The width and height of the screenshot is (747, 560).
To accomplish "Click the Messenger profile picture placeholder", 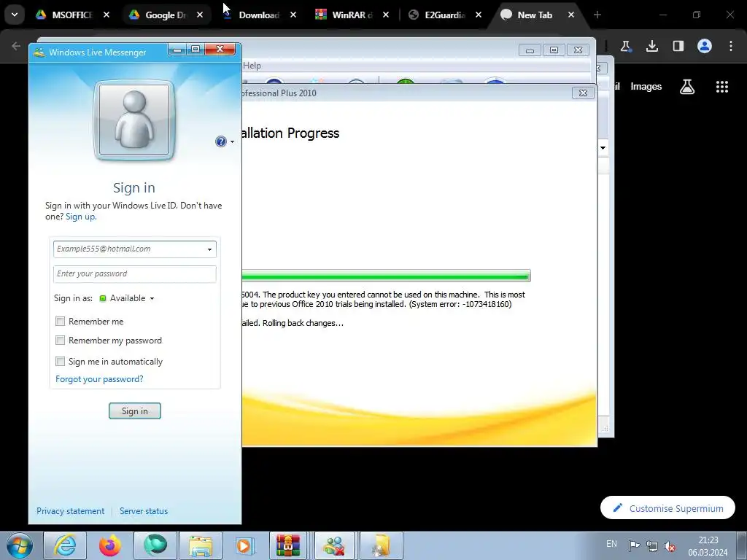I will coord(134,120).
